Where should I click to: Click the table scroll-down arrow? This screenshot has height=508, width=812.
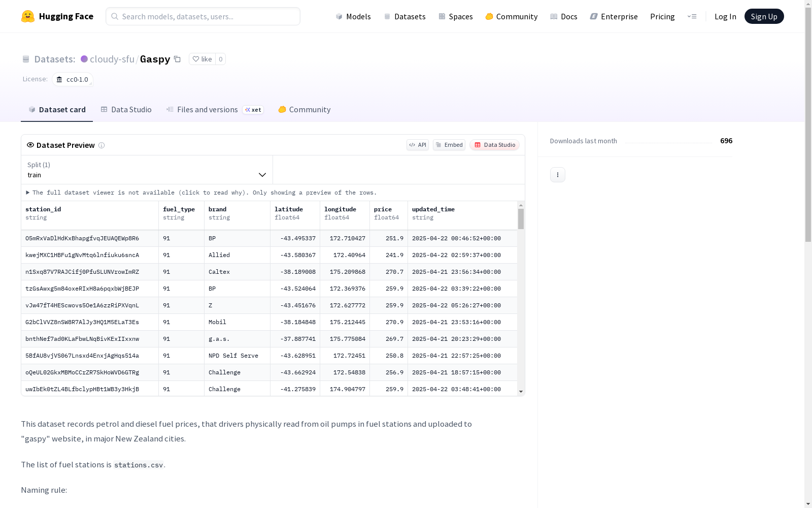521,392
